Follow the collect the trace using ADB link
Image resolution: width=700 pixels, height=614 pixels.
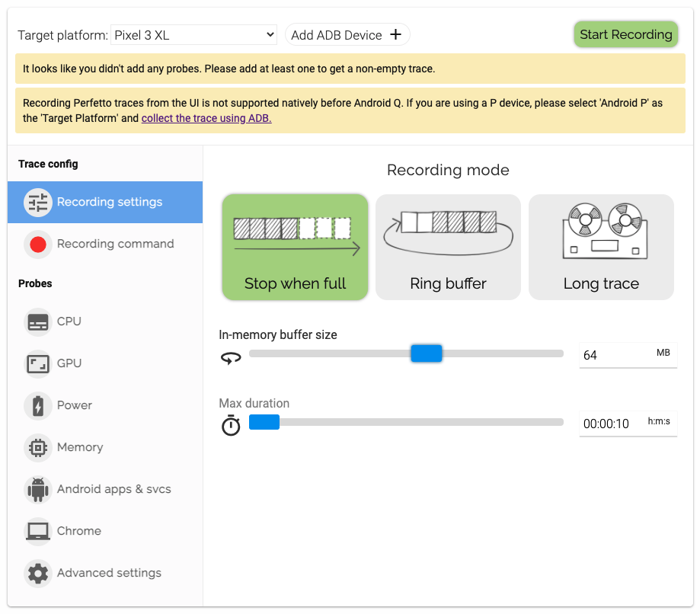point(206,118)
